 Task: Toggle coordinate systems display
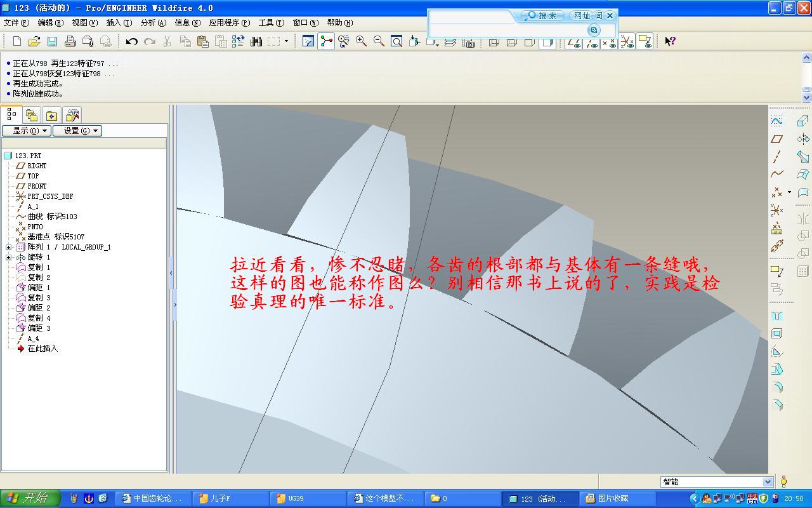click(627, 42)
